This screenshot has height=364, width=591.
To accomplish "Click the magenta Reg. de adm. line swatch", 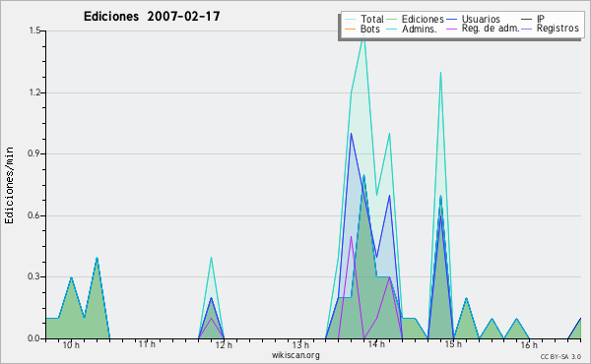I will (451, 29).
